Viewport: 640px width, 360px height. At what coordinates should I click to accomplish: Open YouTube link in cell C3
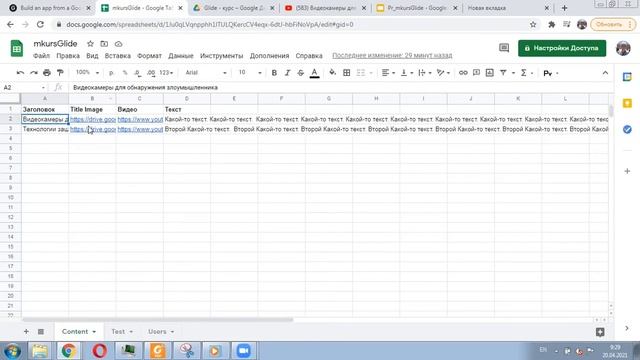point(140,129)
